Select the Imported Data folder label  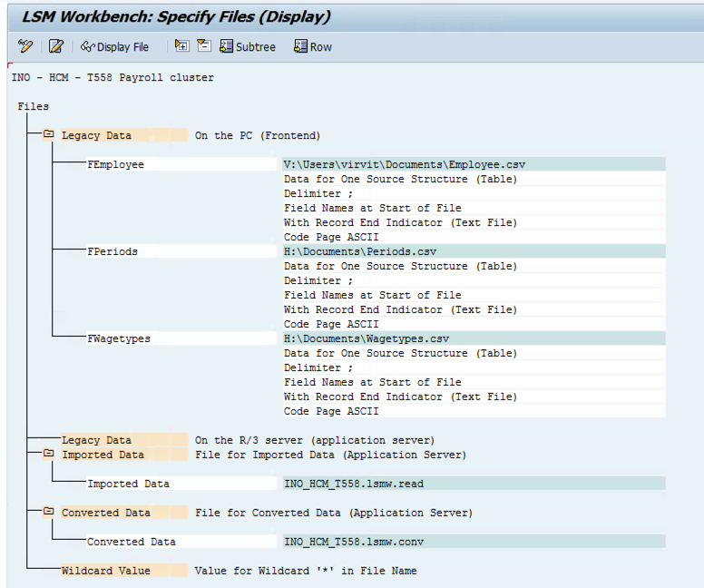pos(124,455)
